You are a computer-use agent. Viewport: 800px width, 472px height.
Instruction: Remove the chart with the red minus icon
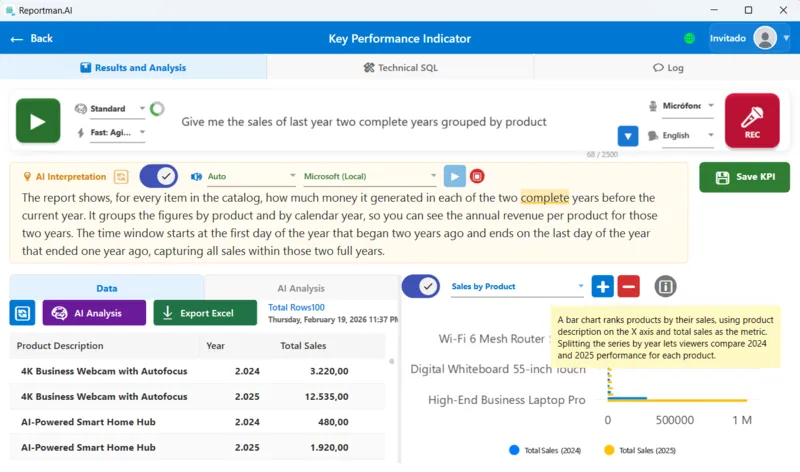pos(628,287)
